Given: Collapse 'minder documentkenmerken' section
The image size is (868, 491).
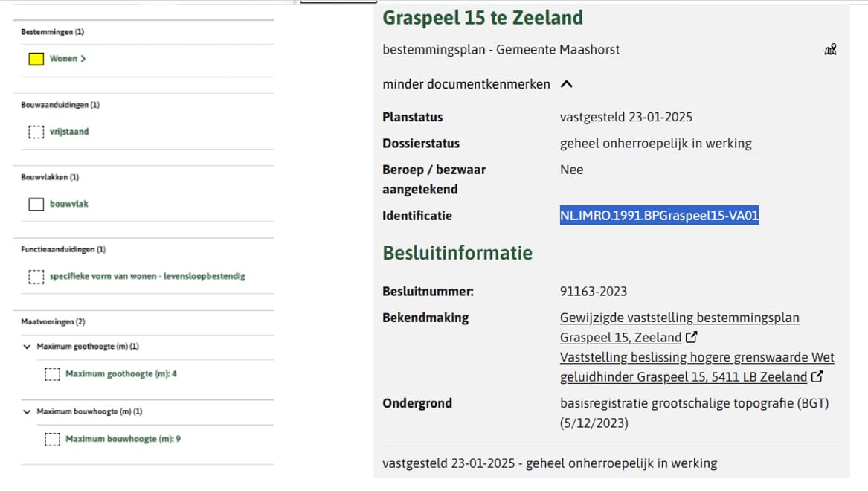Looking at the screenshot, I should tap(566, 84).
